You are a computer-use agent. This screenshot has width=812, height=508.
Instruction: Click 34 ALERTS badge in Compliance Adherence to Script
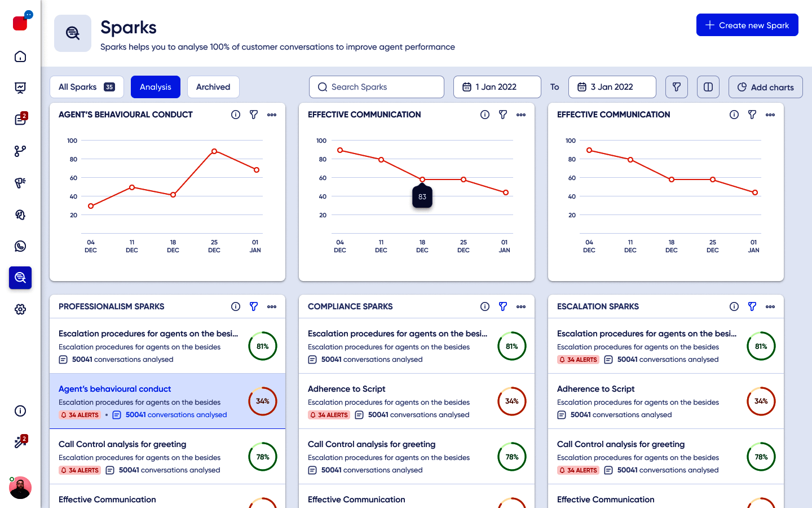coord(329,415)
